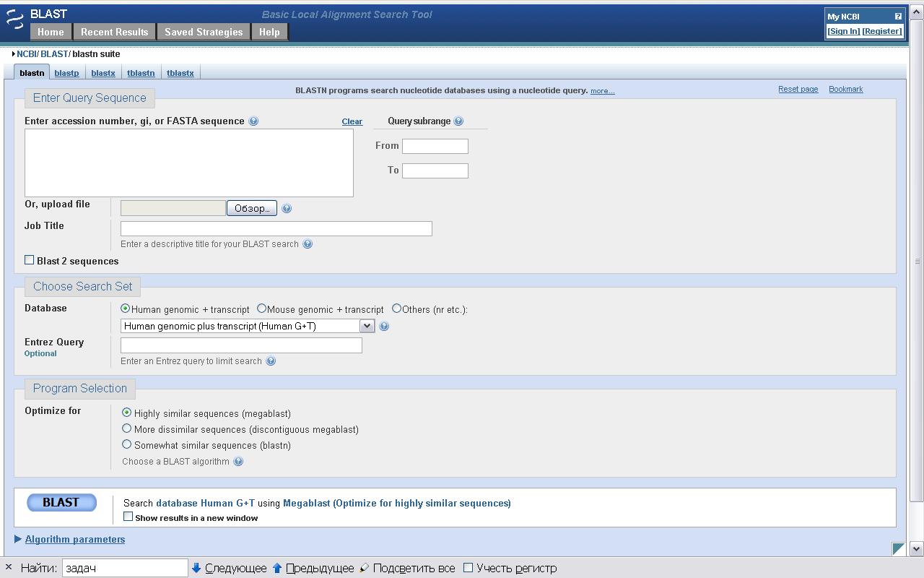Click the query subrange To field

coord(435,171)
